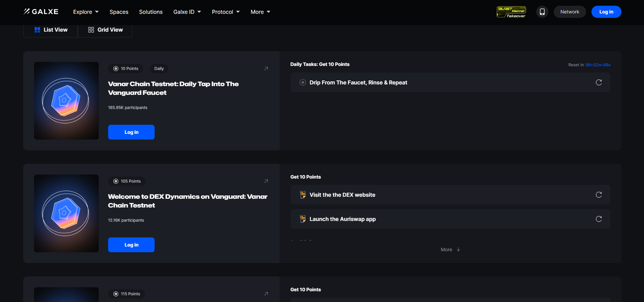Click the Vanar Daily Tap quest thumbnail

click(x=66, y=101)
